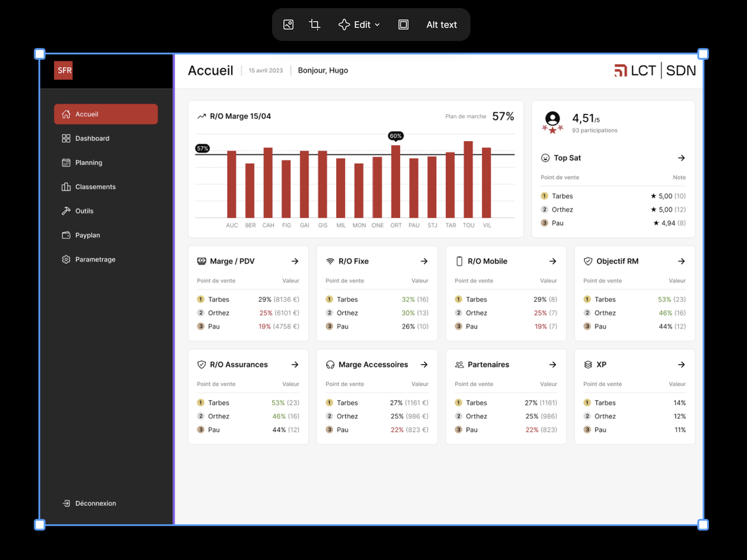Screen dimensions: 747x560
Task: Click the 4,51/5 rating score
Action: [x=586, y=118]
